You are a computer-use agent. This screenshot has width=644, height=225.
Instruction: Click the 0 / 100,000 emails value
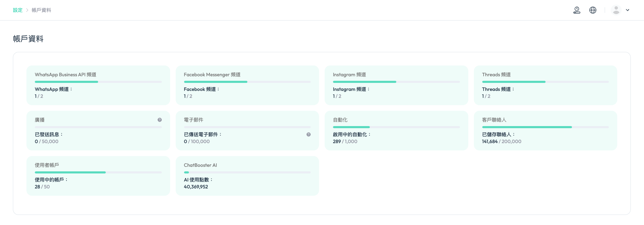(x=197, y=141)
